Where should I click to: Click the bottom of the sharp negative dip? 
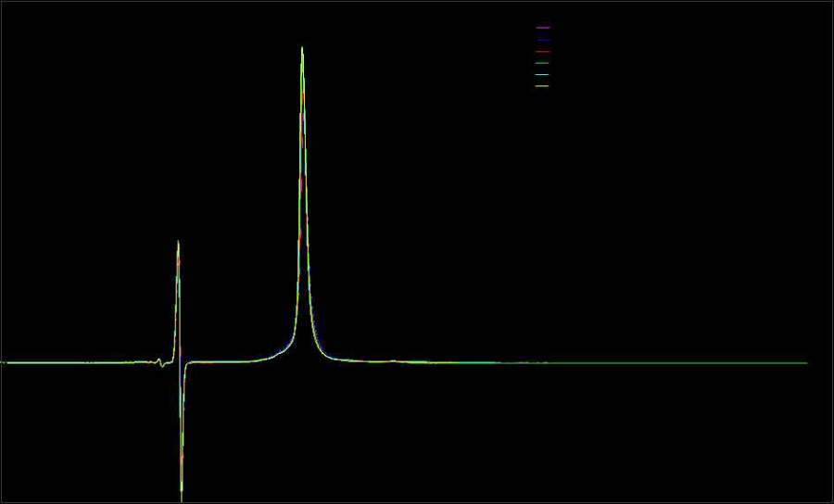(182, 498)
